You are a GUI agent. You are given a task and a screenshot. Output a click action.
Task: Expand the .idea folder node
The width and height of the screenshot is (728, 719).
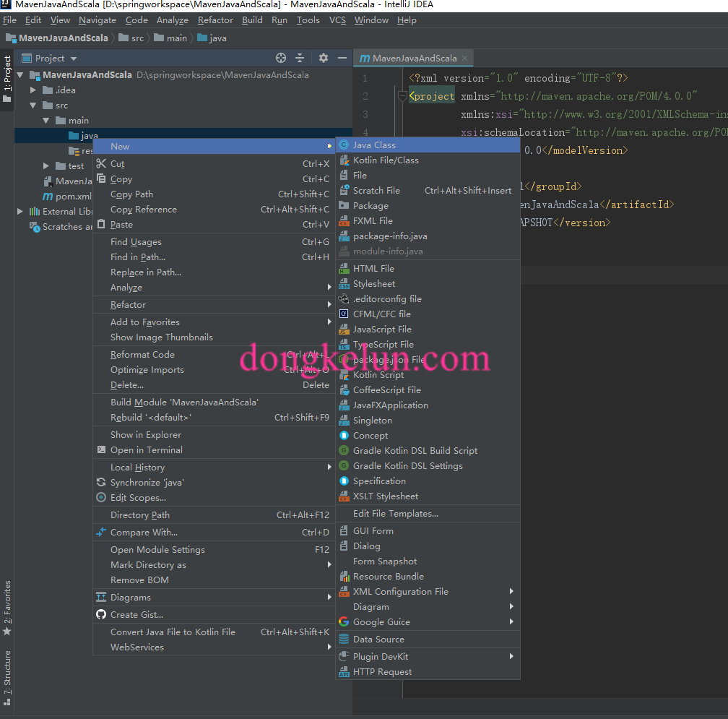click(33, 90)
